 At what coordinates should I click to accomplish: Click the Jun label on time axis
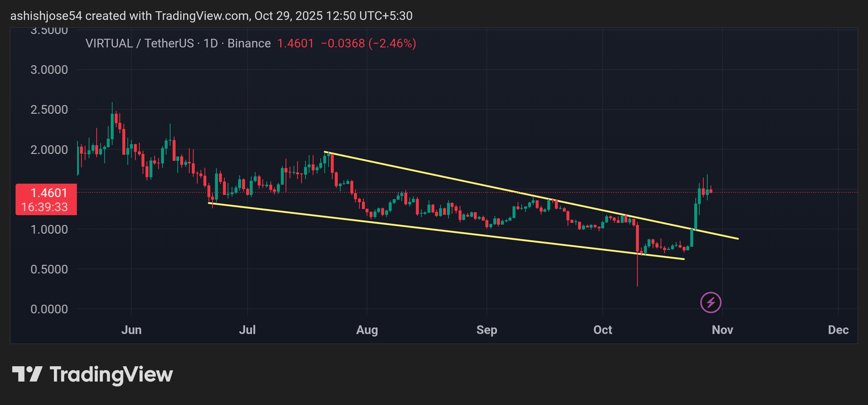click(x=131, y=330)
